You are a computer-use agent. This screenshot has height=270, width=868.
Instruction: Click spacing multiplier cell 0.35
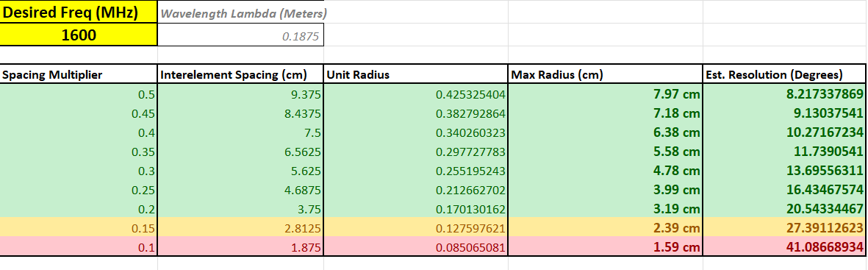pyautogui.click(x=79, y=152)
